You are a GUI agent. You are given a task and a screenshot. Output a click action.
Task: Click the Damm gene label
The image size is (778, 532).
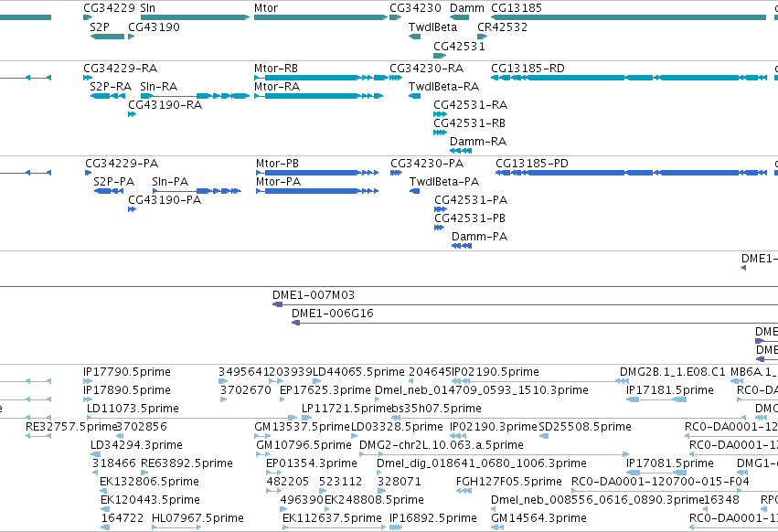click(x=467, y=8)
